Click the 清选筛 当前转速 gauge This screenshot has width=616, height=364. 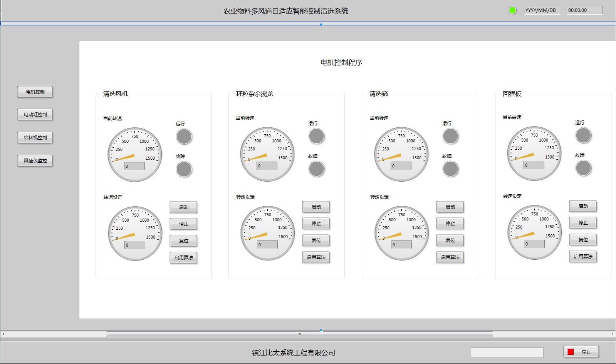coord(401,154)
